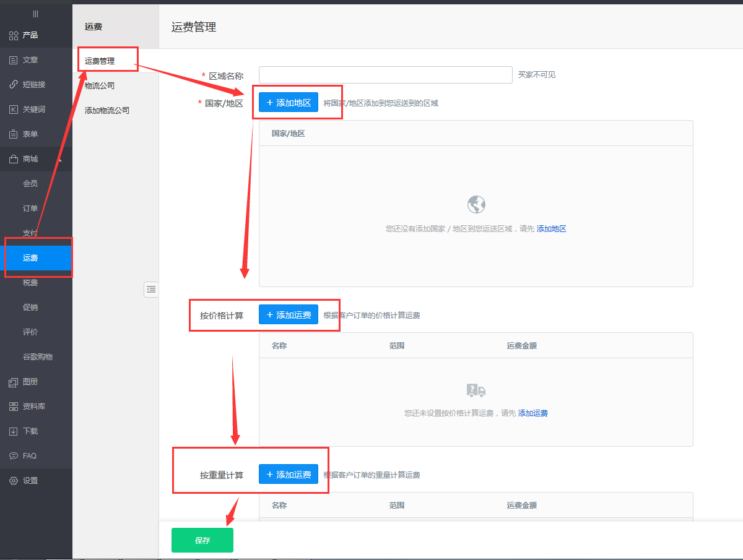The width and height of the screenshot is (743, 560).
Task: Click 添加地区 link in empty region table
Action: [551, 229]
